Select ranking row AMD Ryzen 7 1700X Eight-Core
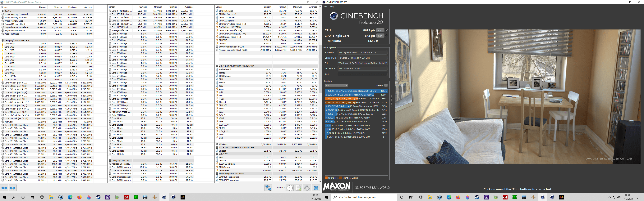The height and width of the screenshot is (201, 644). tap(356, 110)
